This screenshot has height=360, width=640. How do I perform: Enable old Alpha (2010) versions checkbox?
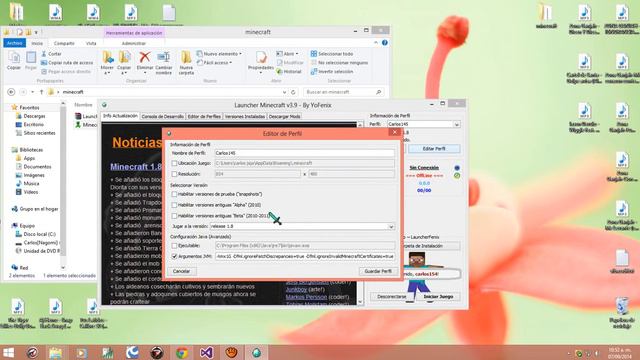click(174, 205)
